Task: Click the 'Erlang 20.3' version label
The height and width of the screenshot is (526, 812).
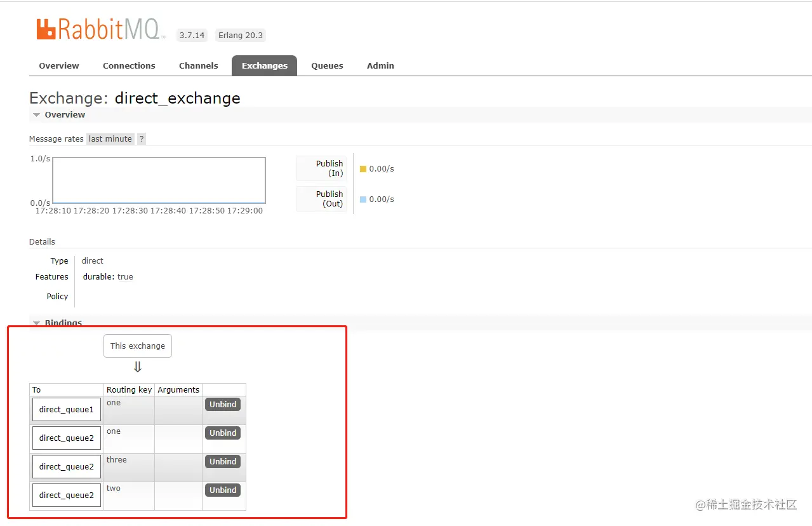Action: (x=240, y=36)
